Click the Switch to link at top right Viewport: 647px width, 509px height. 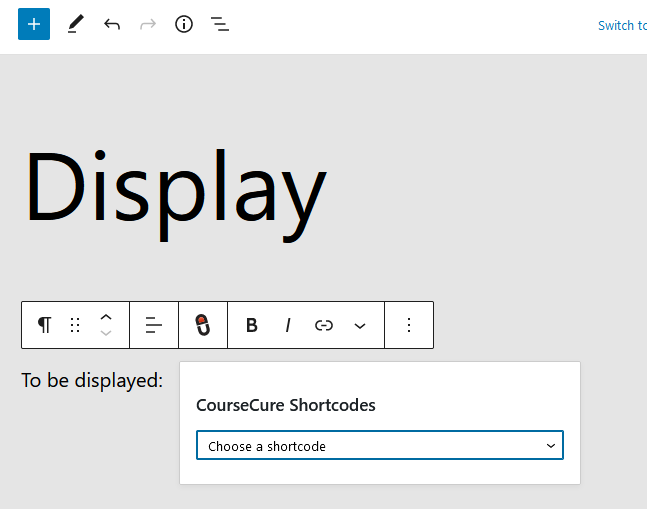click(x=622, y=26)
